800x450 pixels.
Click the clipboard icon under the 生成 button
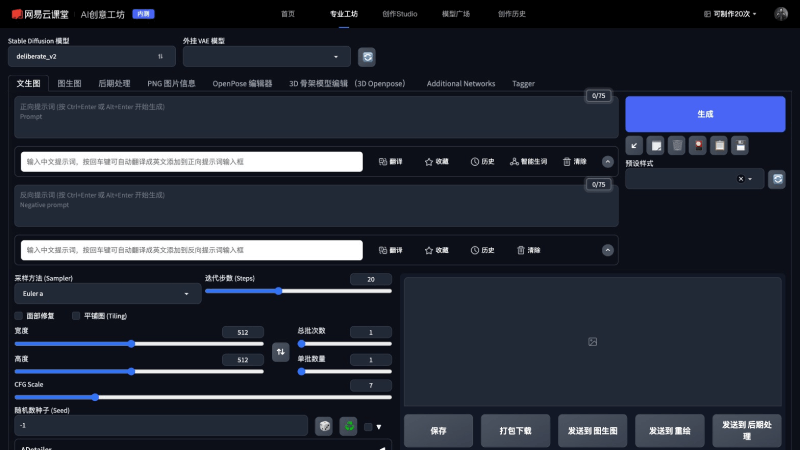(x=718, y=146)
